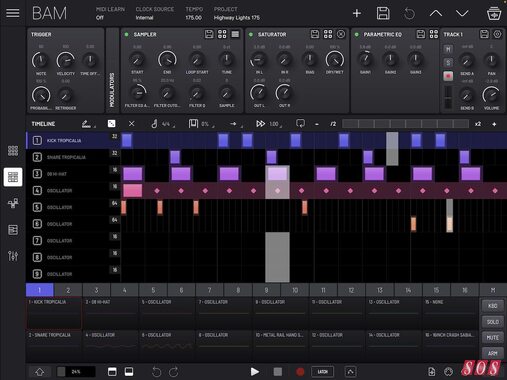Save the project via floppy icon
This screenshot has height=380, width=507.
[383, 13]
